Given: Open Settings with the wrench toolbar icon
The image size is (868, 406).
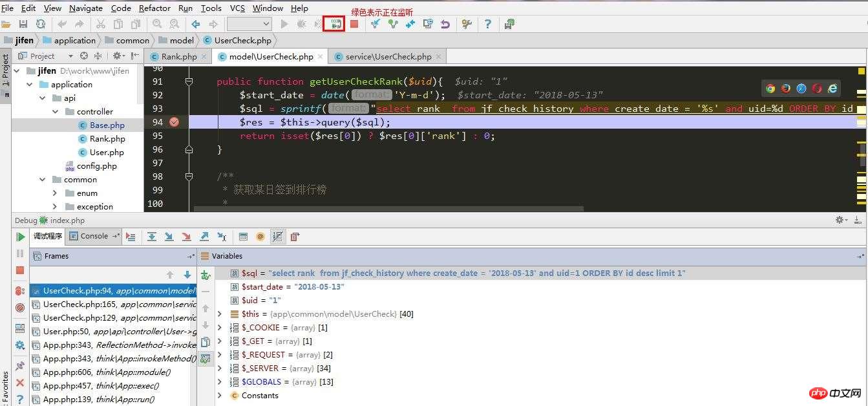Looking at the screenshot, I should (467, 24).
